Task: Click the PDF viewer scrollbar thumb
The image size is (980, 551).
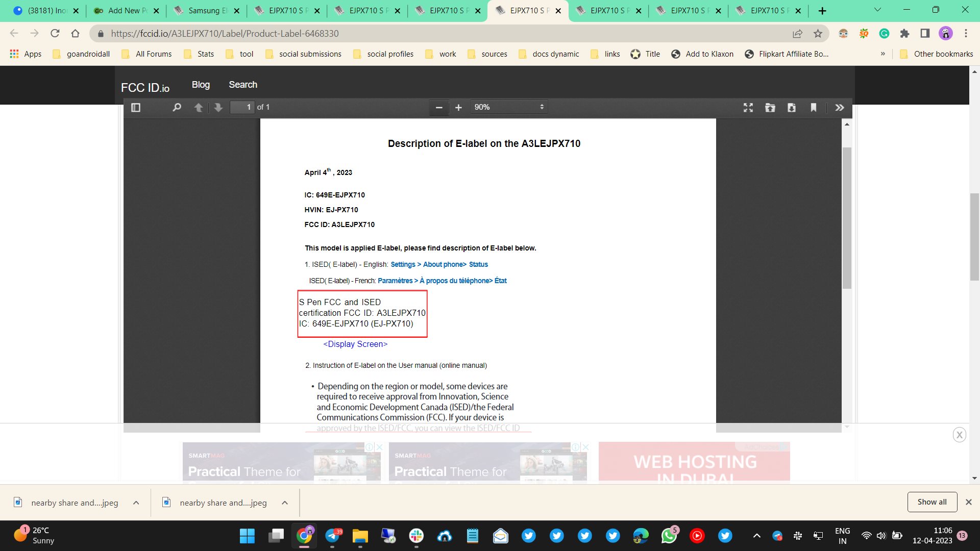Action: click(x=847, y=218)
